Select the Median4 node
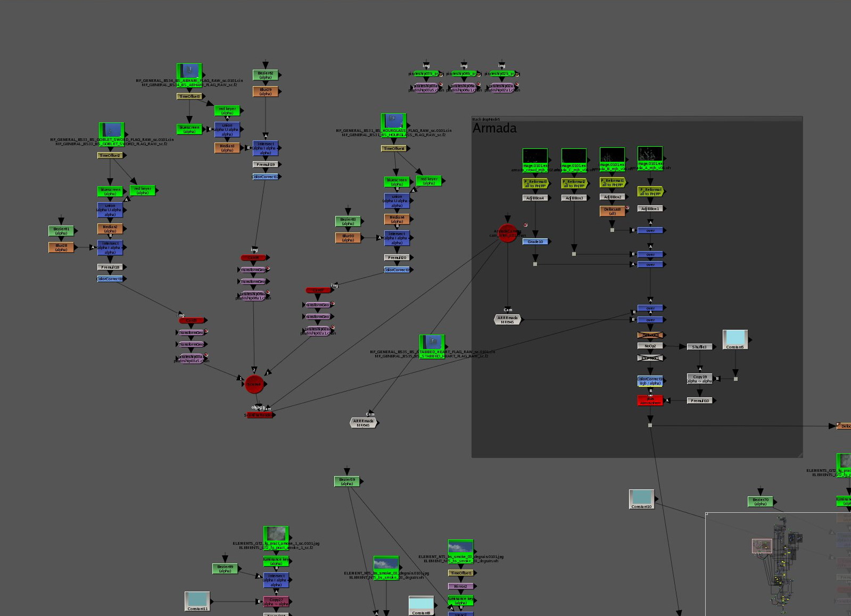This screenshot has height=616, width=851. (x=397, y=219)
